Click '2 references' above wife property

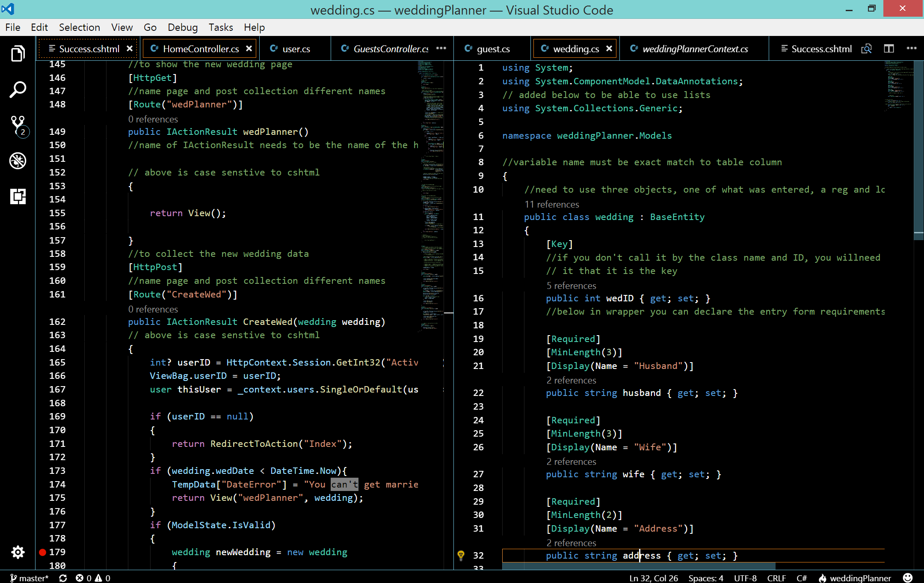click(572, 461)
